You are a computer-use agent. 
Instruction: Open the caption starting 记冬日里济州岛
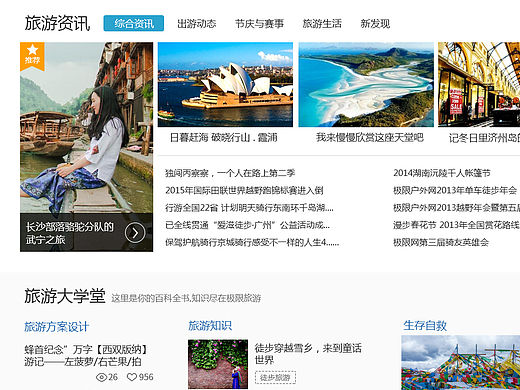pyautogui.click(x=484, y=138)
